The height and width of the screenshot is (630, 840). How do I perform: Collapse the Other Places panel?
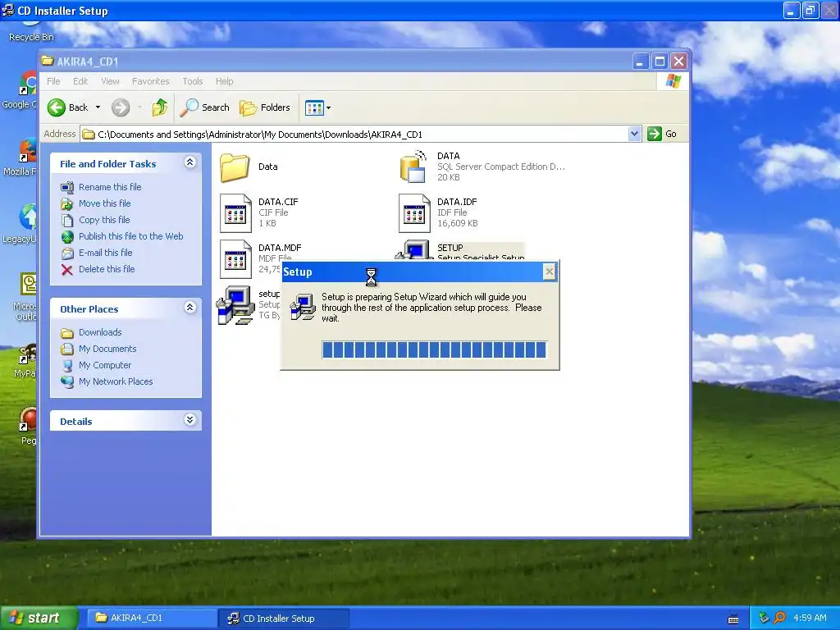tap(189, 308)
